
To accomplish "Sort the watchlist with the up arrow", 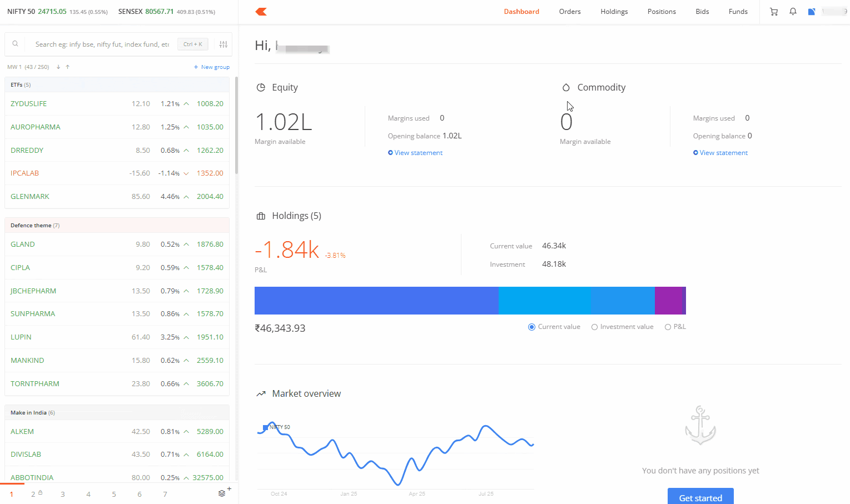I will tap(68, 67).
